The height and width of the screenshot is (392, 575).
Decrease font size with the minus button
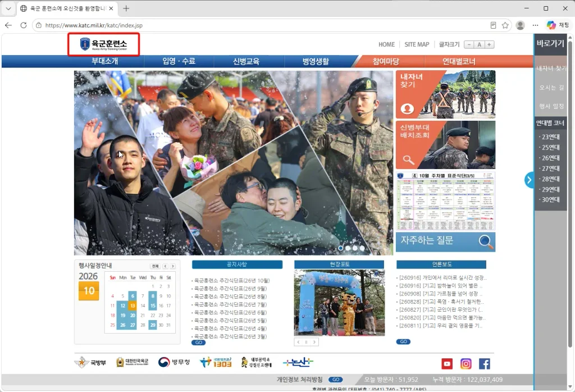coord(469,45)
